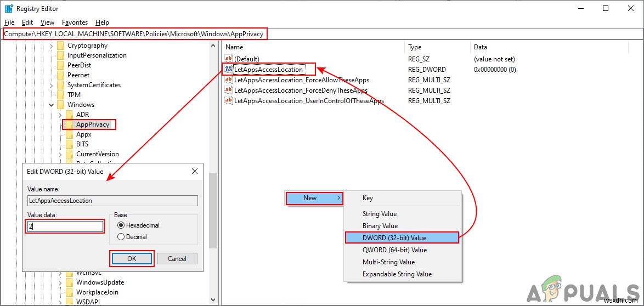644x306 pixels.
Task: Click the (value not set) data cell
Action: pos(494,59)
